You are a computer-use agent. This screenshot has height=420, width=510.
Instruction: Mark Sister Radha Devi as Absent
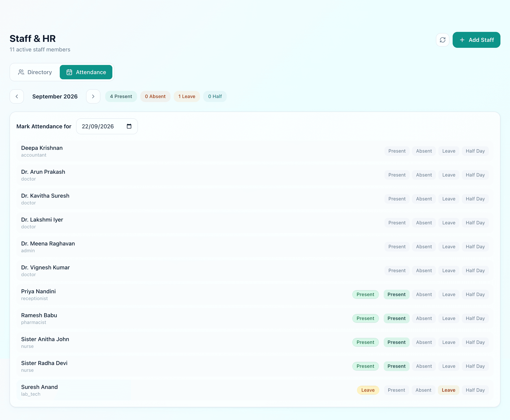coord(424,366)
